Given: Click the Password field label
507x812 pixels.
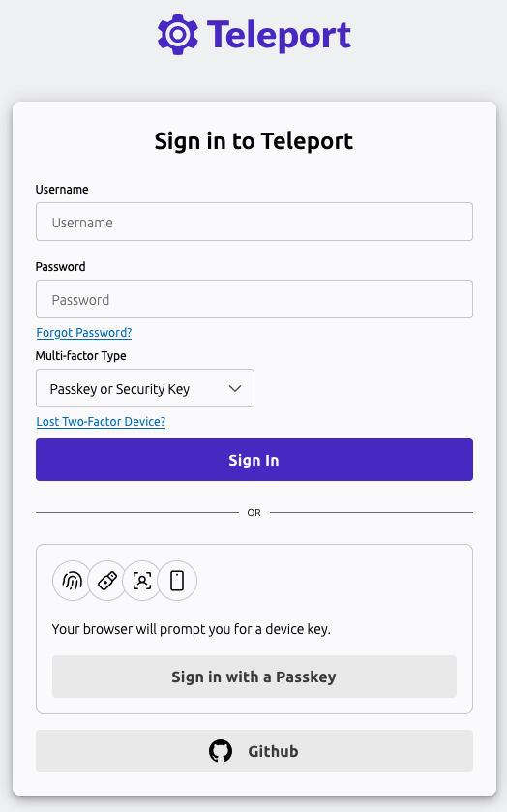Looking at the screenshot, I should pyautogui.click(x=61, y=267).
